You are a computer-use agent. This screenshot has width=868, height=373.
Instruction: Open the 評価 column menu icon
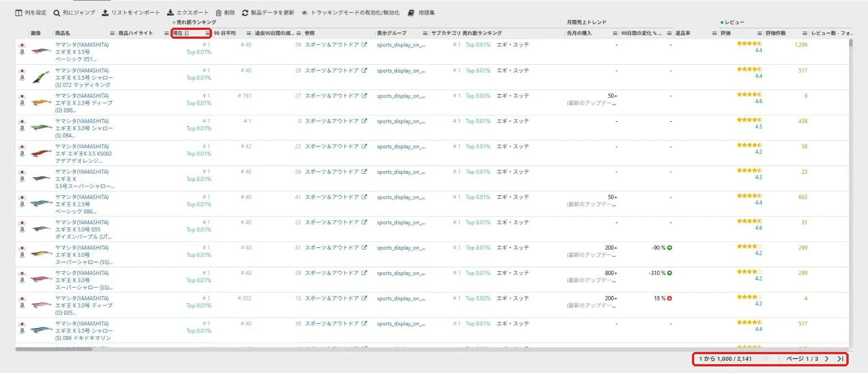(759, 33)
